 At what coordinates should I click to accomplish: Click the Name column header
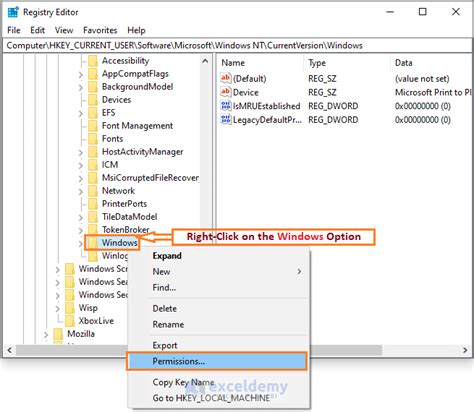tap(233, 63)
